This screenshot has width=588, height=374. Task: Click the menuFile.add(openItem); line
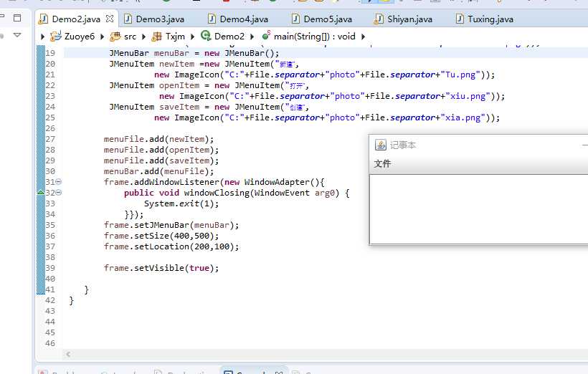tap(161, 150)
